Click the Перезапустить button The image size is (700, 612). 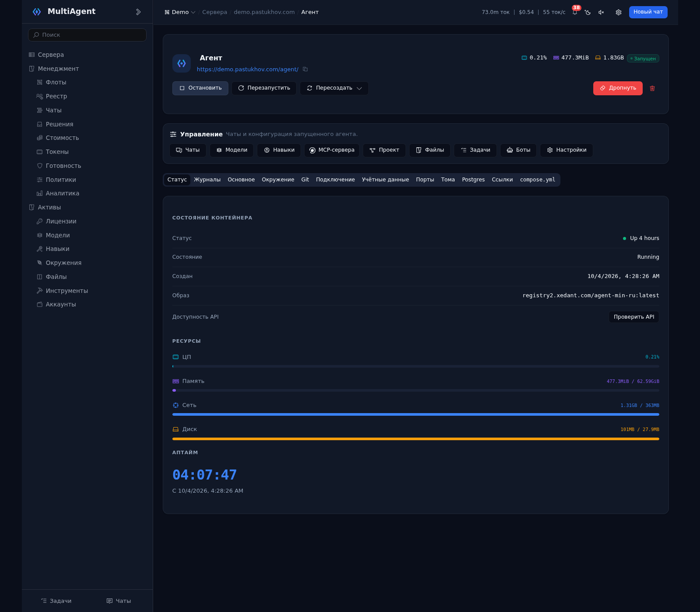[x=264, y=88]
